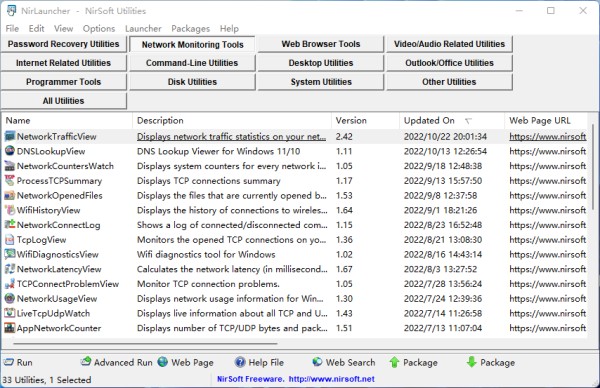
Task: Click the horizontal scrollbar under the list
Action: click(x=145, y=344)
